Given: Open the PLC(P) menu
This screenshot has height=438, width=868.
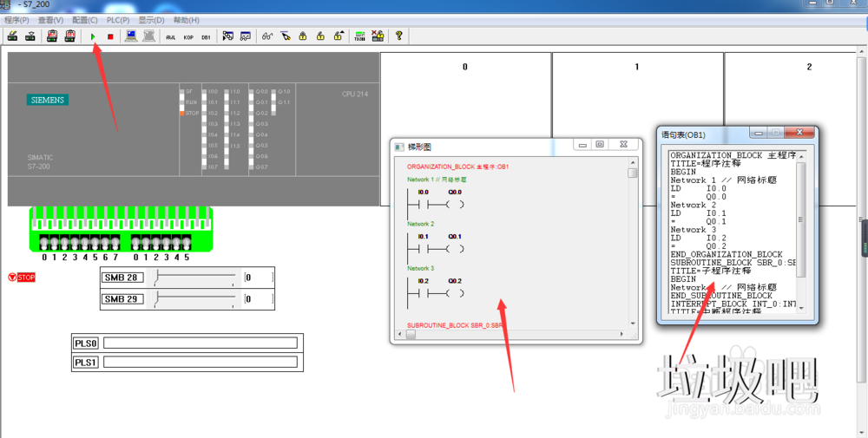Looking at the screenshot, I should click(x=118, y=20).
